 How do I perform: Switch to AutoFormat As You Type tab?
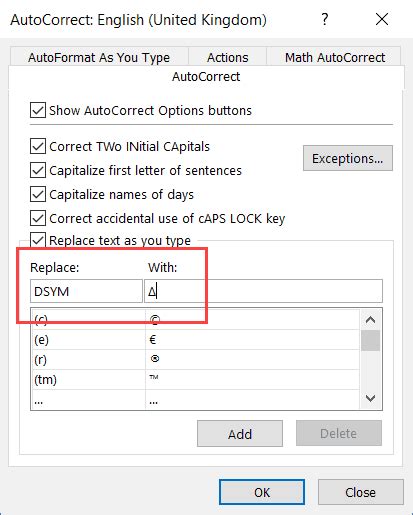(x=99, y=57)
